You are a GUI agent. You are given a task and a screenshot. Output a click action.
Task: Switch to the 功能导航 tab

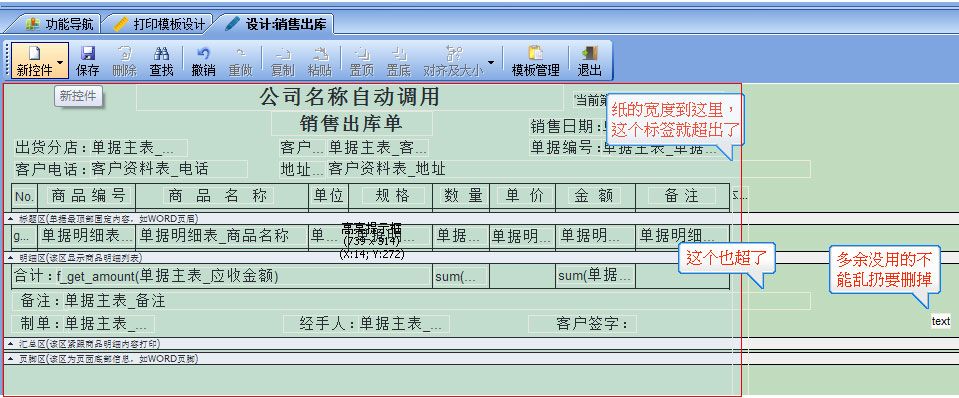click(x=59, y=24)
